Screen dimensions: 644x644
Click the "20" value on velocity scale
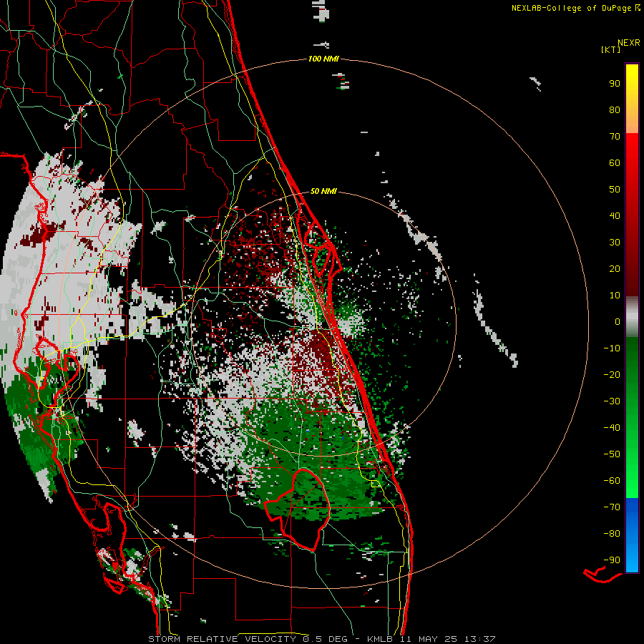(x=615, y=269)
